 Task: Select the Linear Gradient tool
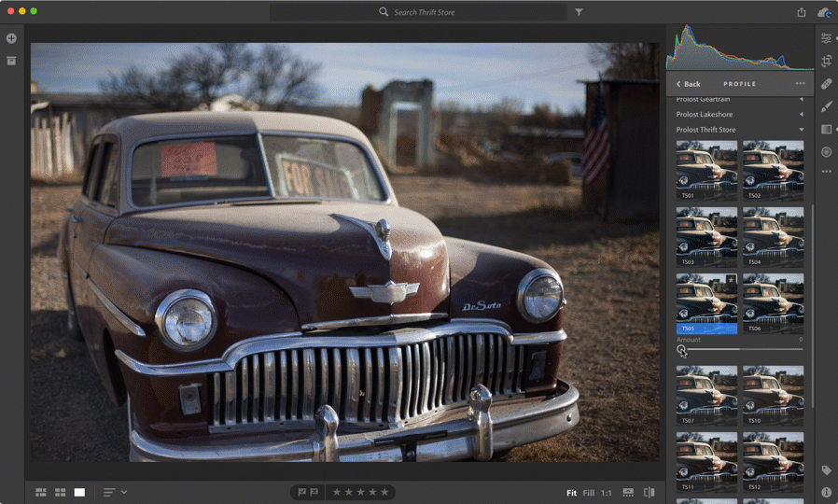pyautogui.click(x=826, y=130)
